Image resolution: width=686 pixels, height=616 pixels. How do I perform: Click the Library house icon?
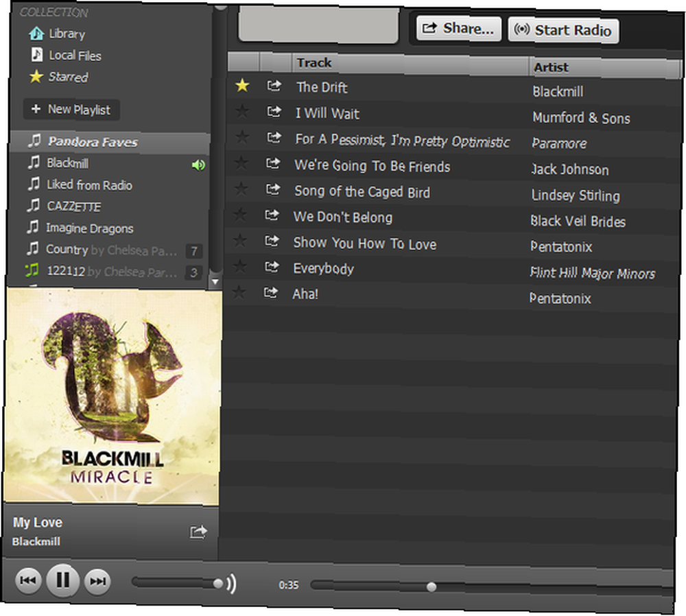point(36,33)
